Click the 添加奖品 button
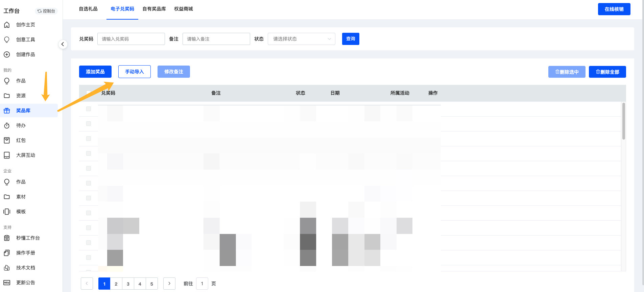This screenshot has height=292, width=644. click(95, 72)
